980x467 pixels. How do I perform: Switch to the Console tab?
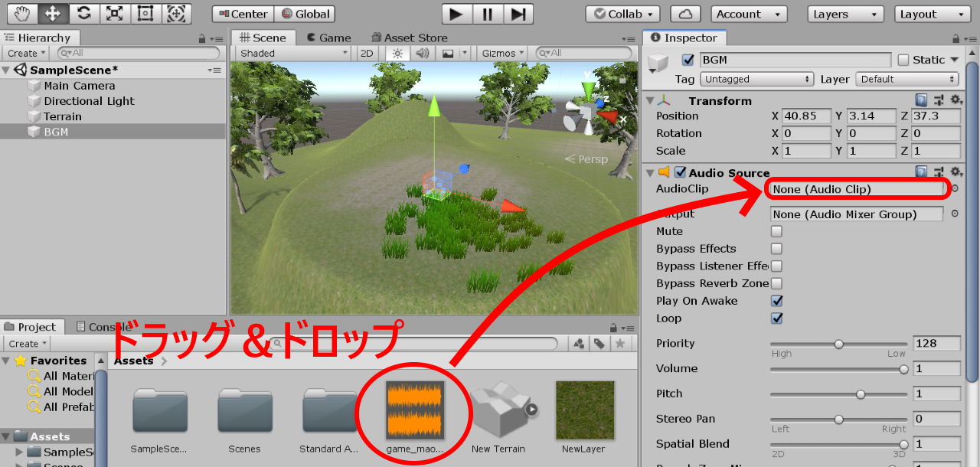[105, 326]
